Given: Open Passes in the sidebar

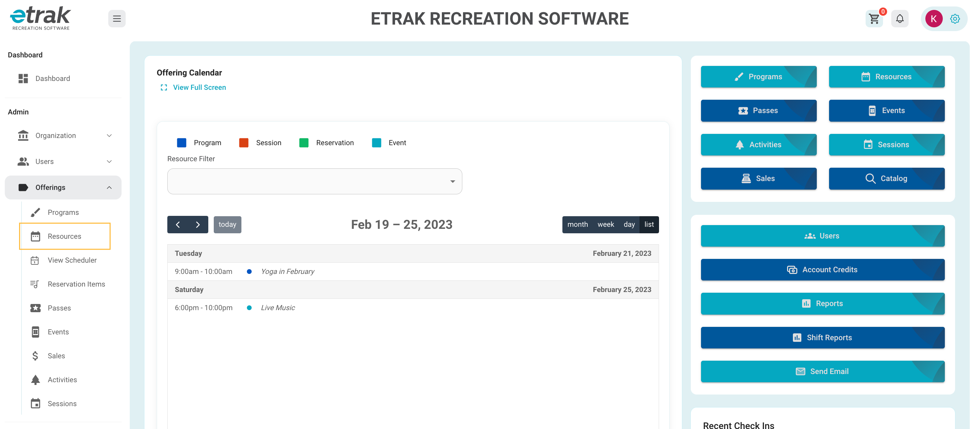Looking at the screenshot, I should pos(65,308).
